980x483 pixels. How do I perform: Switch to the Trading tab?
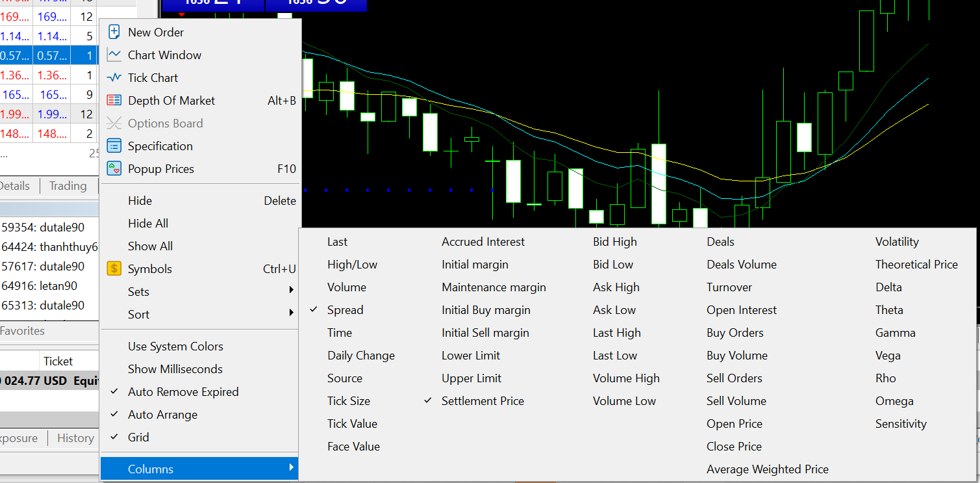point(68,185)
